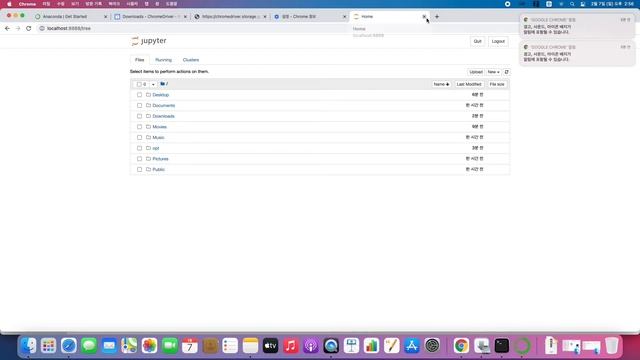Viewport: 640px width, 360px height.
Task: Close the Home browser tab
Action: click(x=424, y=17)
